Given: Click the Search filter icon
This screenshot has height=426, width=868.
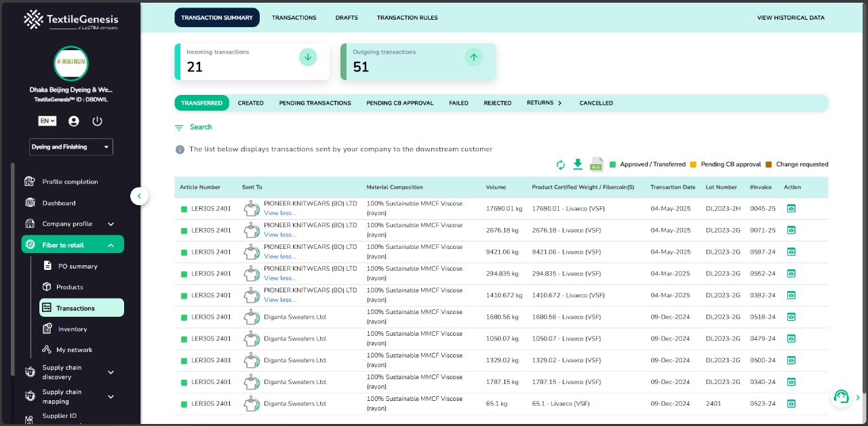Looking at the screenshot, I should (x=179, y=128).
